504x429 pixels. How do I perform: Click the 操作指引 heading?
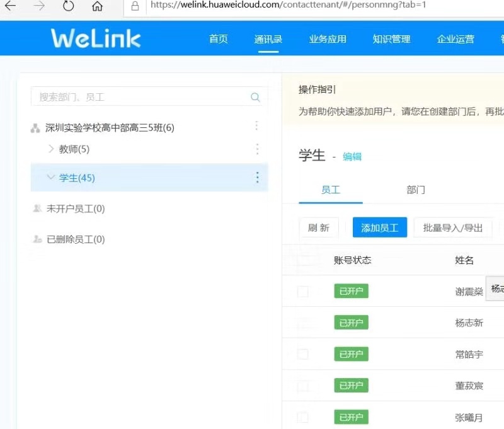click(318, 89)
